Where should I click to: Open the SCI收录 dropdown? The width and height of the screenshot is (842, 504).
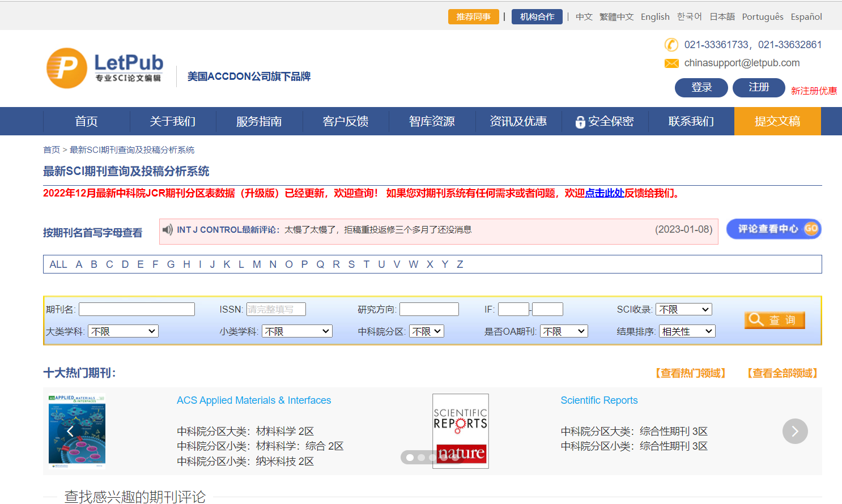[684, 310]
